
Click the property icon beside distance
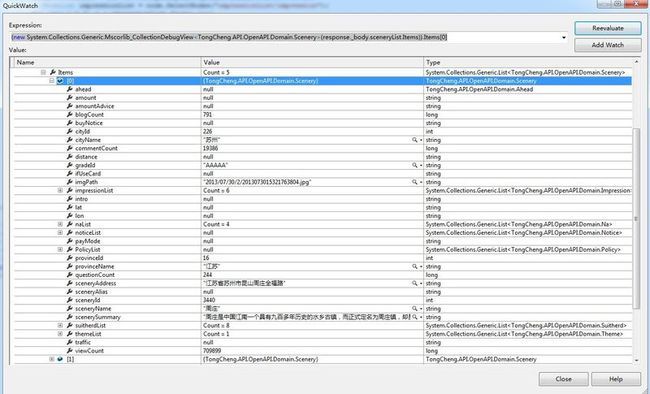coord(69,157)
